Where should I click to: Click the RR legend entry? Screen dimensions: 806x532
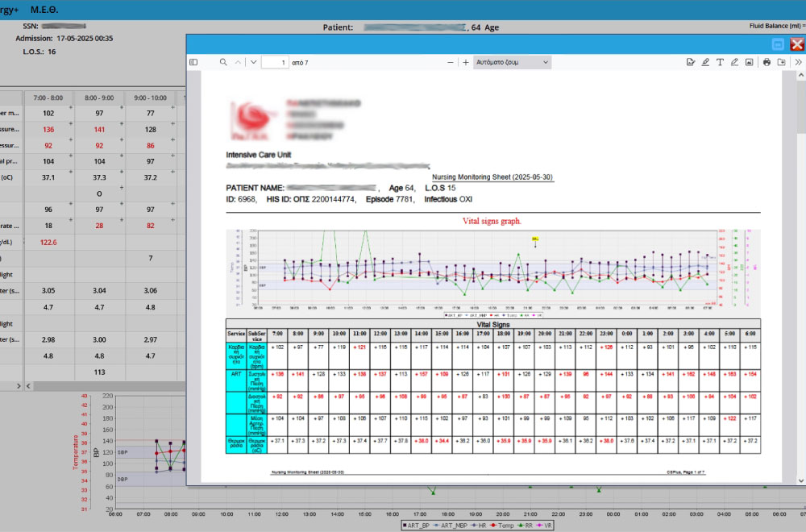click(x=526, y=526)
